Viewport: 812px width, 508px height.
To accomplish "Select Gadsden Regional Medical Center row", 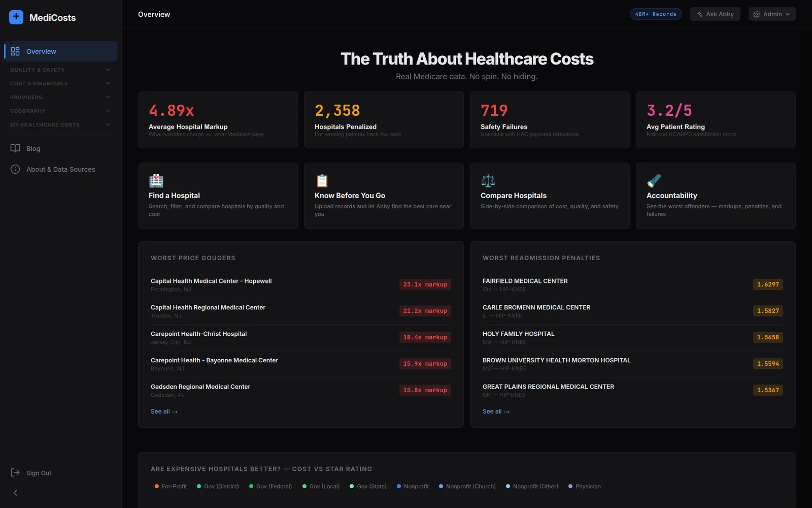I will click(300, 390).
